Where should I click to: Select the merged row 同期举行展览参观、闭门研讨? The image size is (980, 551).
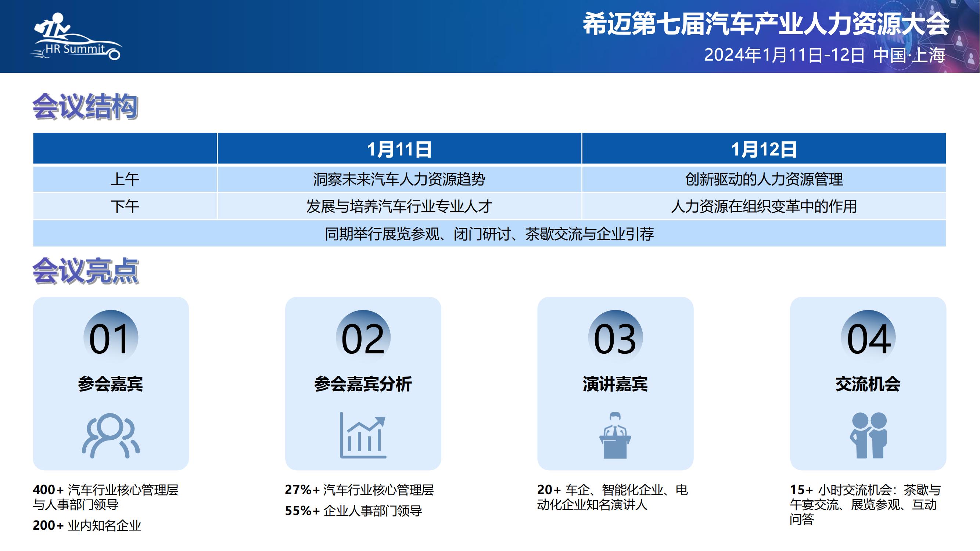(489, 234)
